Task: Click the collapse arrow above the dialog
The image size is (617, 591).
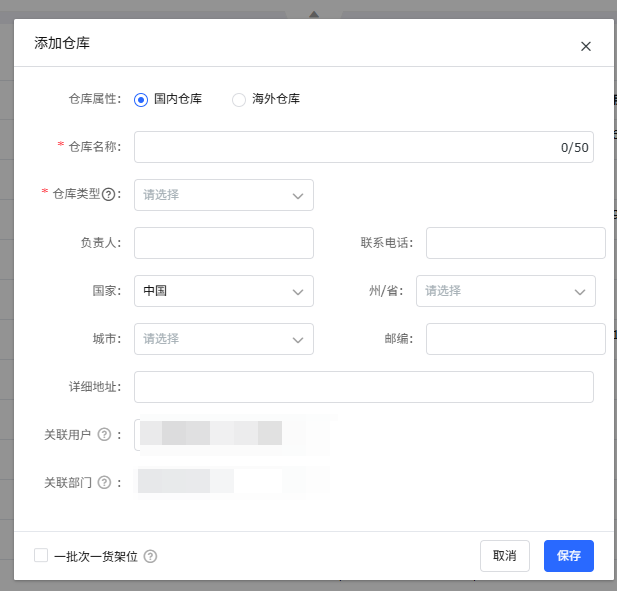Action: [314, 15]
